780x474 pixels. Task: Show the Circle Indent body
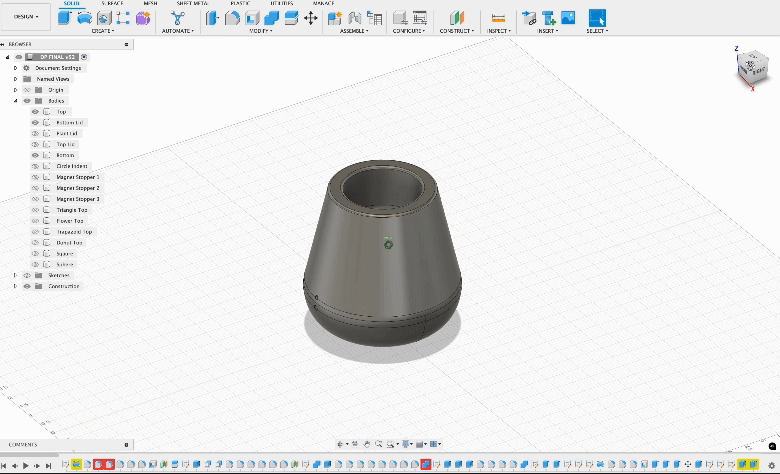coord(35,166)
